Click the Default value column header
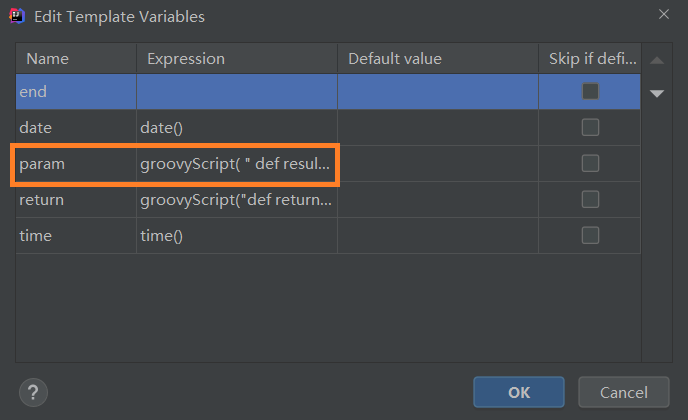The width and height of the screenshot is (688, 420). (438, 58)
